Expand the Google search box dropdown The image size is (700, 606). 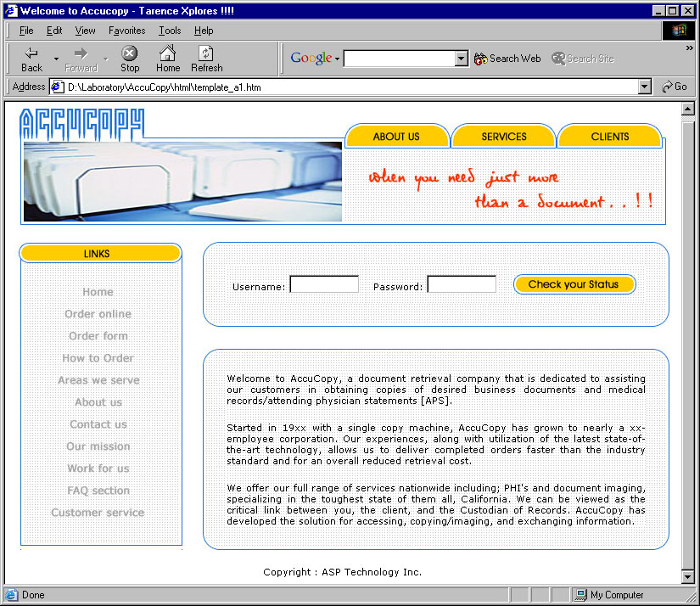462,59
